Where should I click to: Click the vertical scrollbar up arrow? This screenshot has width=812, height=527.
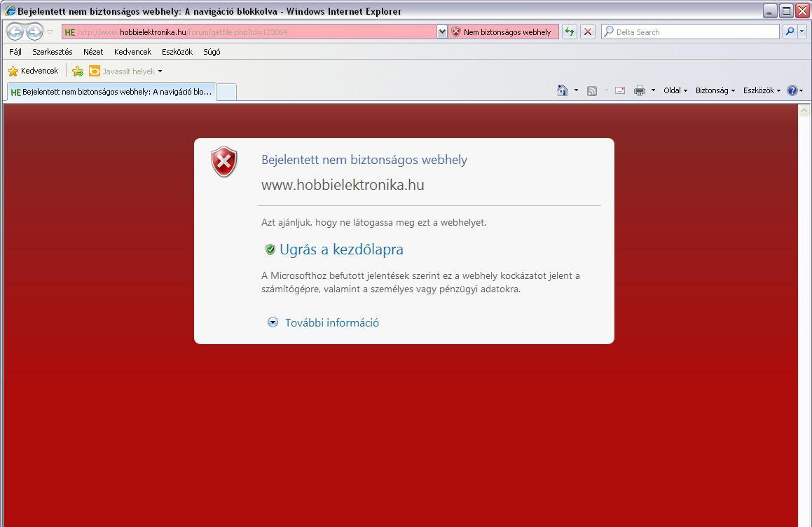pos(804,110)
